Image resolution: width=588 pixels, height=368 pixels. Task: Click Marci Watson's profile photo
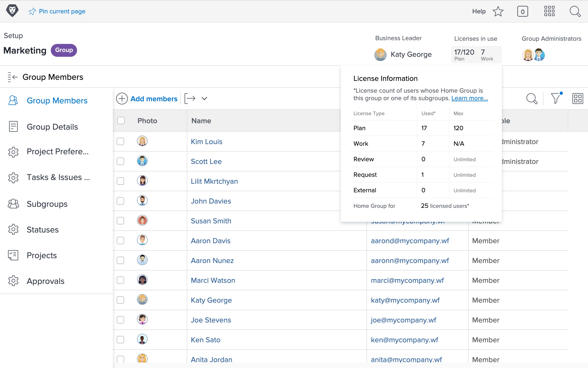[142, 280]
